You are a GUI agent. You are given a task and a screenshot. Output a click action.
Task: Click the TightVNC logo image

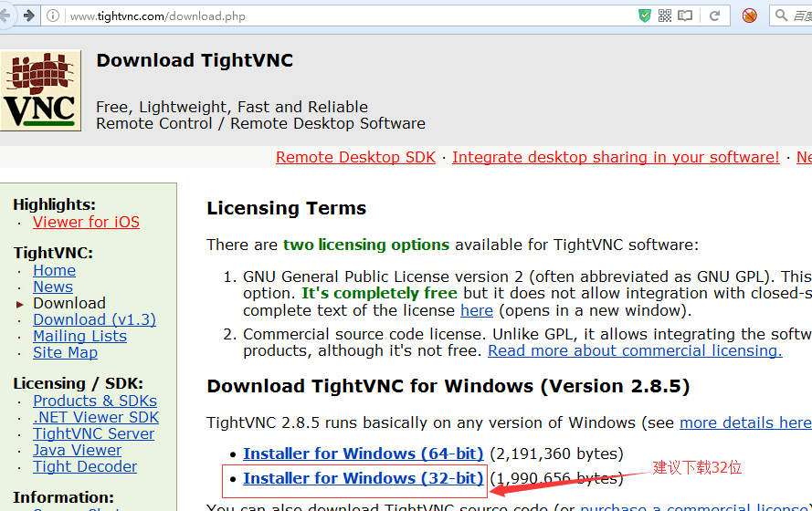tap(40, 90)
